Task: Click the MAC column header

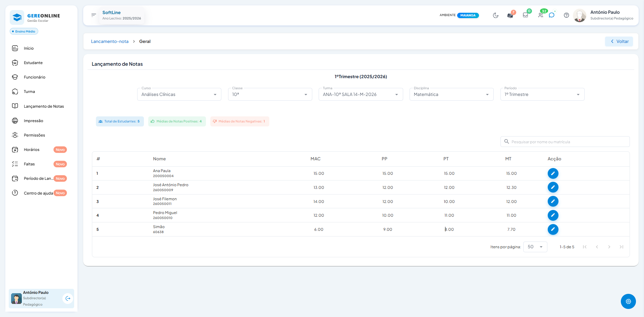Action: click(315, 159)
